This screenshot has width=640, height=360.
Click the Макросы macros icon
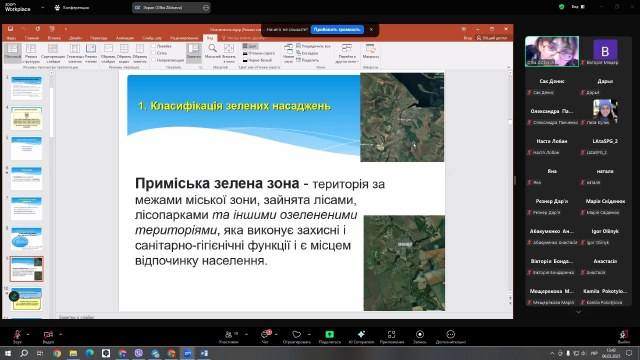click(371, 51)
